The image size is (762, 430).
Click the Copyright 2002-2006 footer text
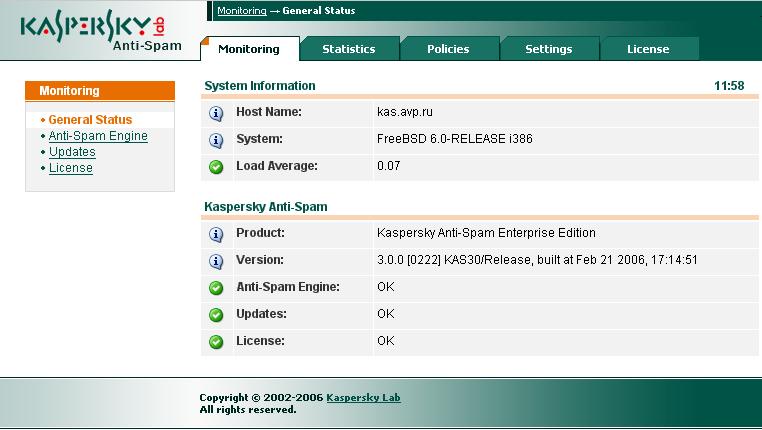point(261,397)
